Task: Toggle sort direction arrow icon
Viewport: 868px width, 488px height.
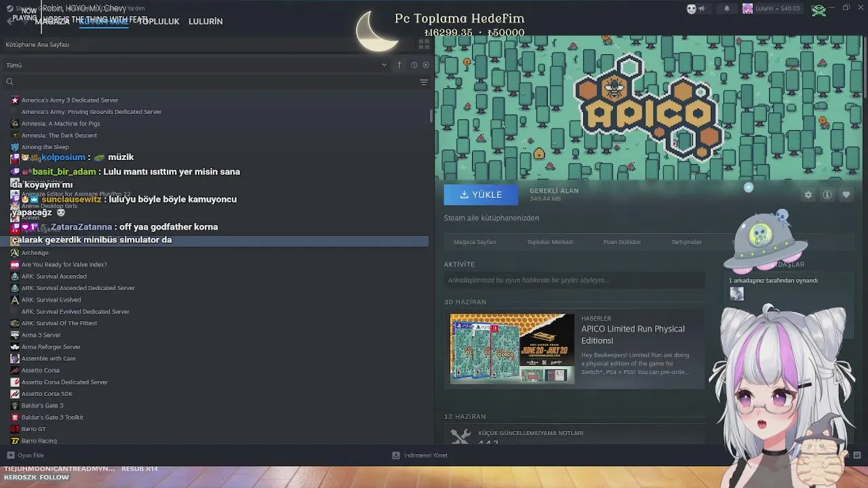Action: coord(399,65)
